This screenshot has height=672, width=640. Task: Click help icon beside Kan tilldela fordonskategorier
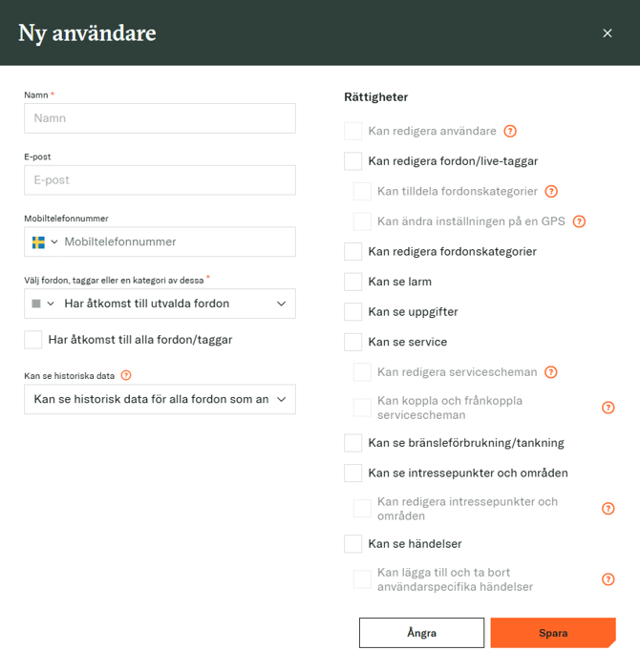[x=551, y=191]
